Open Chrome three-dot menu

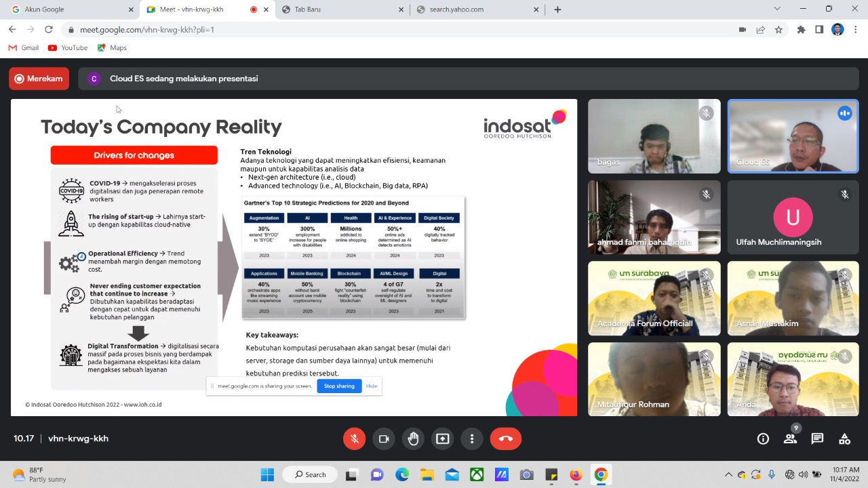point(856,30)
